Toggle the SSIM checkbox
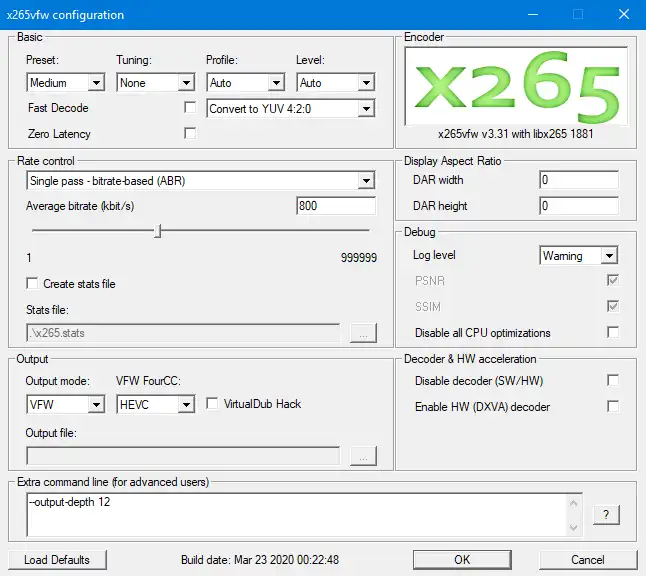 point(613,306)
